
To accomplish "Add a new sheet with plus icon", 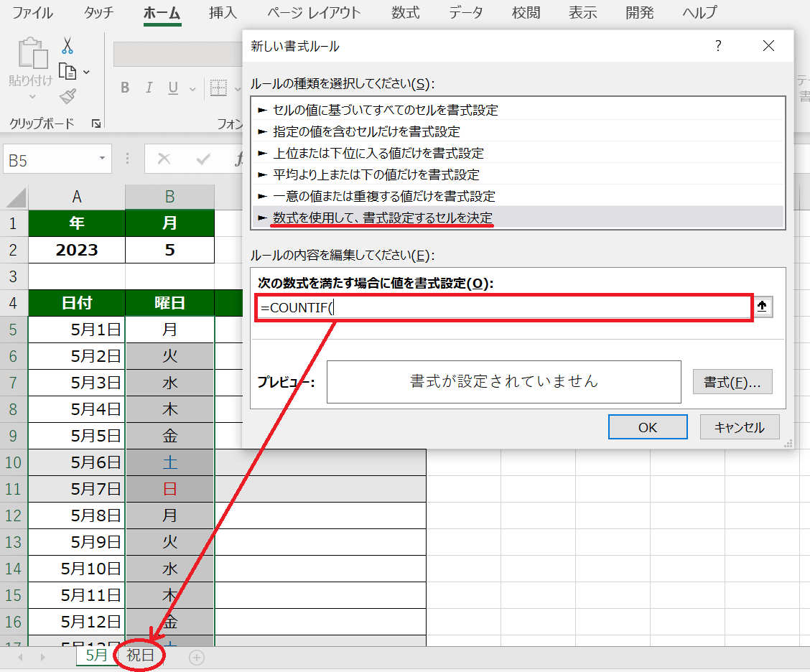I will [197, 656].
